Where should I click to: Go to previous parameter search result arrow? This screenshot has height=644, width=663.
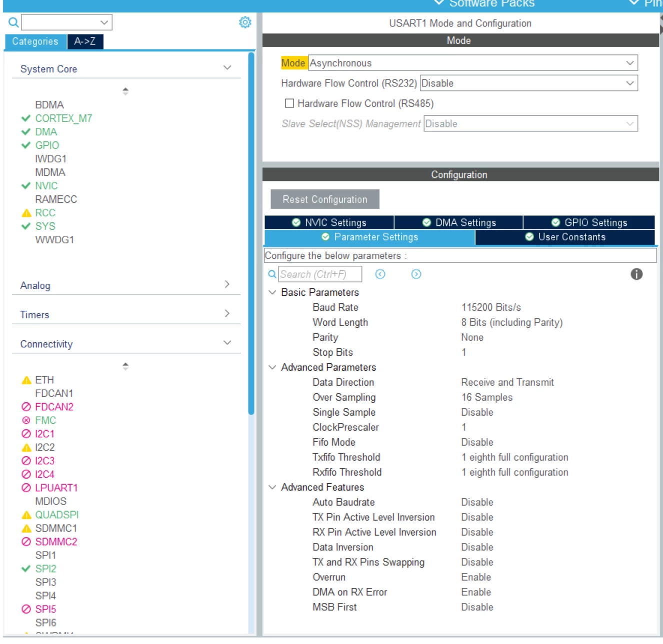380,274
